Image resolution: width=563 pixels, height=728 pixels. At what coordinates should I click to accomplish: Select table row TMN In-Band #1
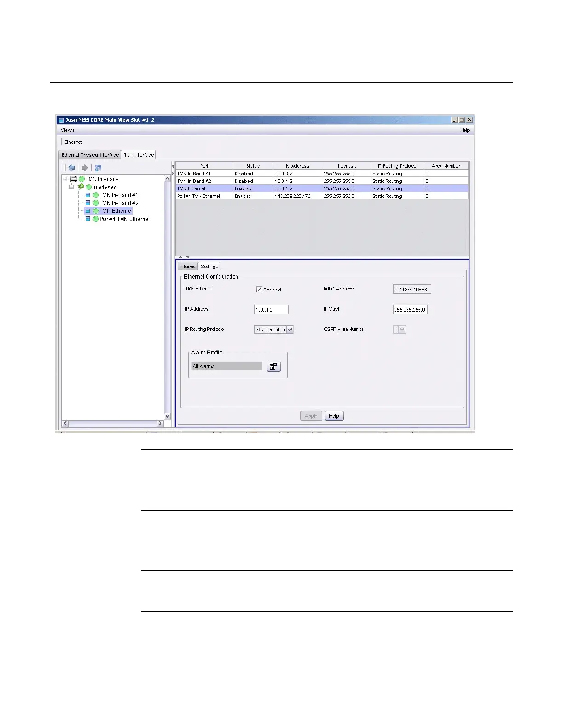click(322, 174)
